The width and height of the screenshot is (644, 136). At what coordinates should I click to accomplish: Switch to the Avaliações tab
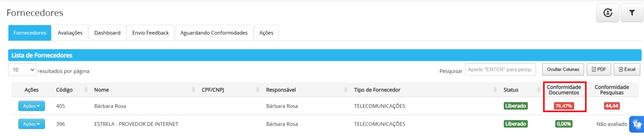(70, 33)
